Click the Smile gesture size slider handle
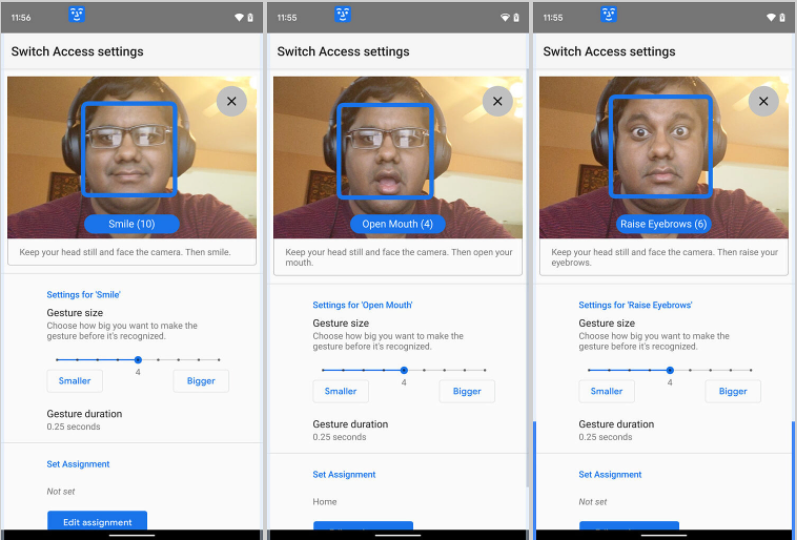 (x=138, y=359)
